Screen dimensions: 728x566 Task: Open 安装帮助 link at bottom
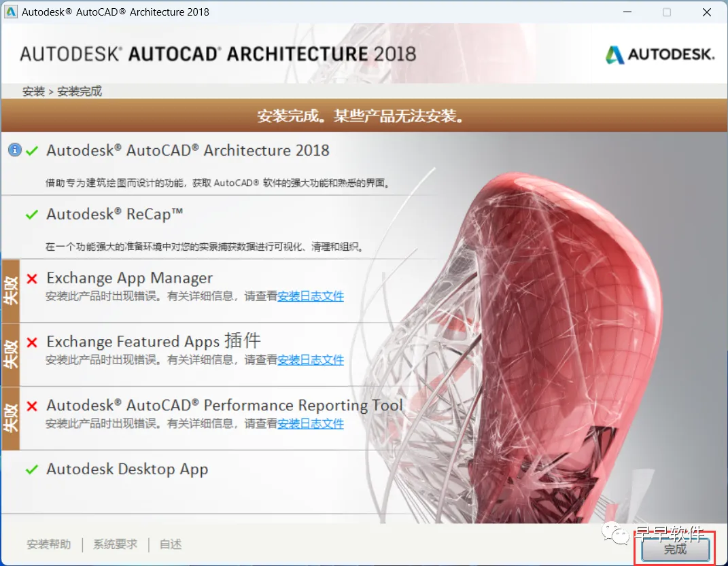[x=49, y=544]
